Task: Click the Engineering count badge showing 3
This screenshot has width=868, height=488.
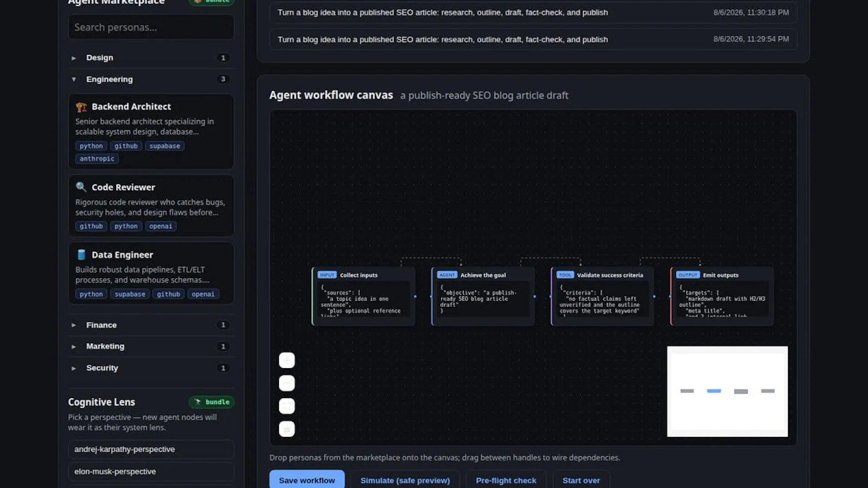Action: (x=223, y=79)
